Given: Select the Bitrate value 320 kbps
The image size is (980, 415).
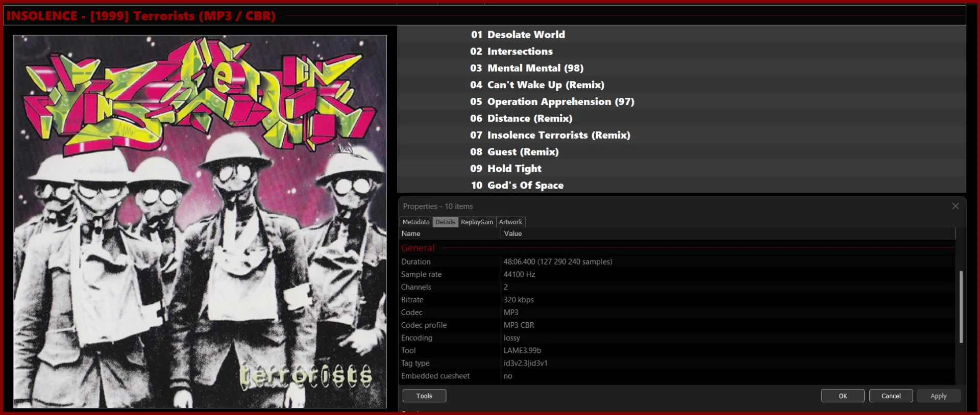Looking at the screenshot, I should [x=519, y=300].
